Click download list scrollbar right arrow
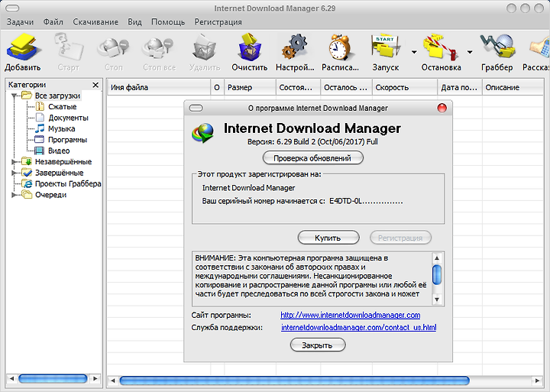550x392 pixels. (x=537, y=381)
